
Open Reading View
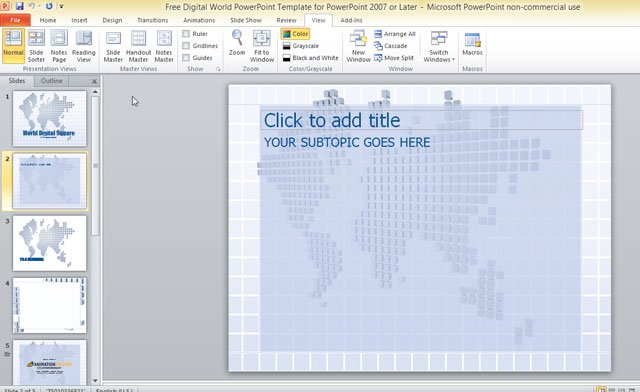point(84,46)
